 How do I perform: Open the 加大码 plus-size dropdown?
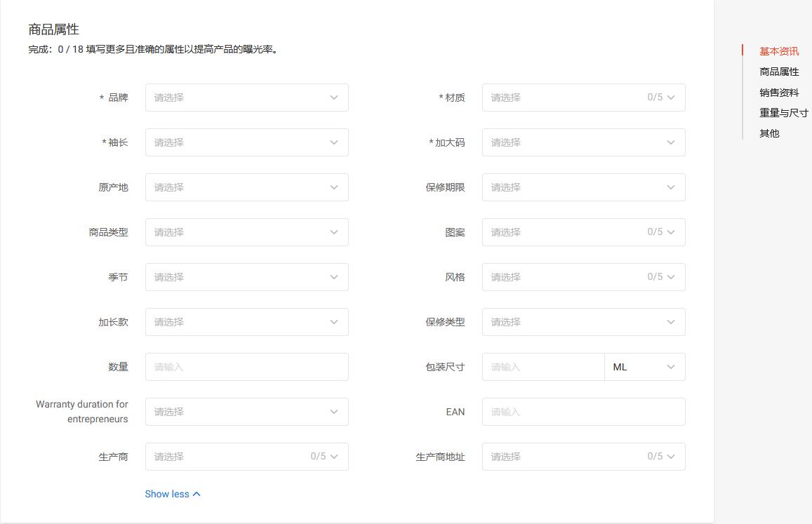(583, 142)
